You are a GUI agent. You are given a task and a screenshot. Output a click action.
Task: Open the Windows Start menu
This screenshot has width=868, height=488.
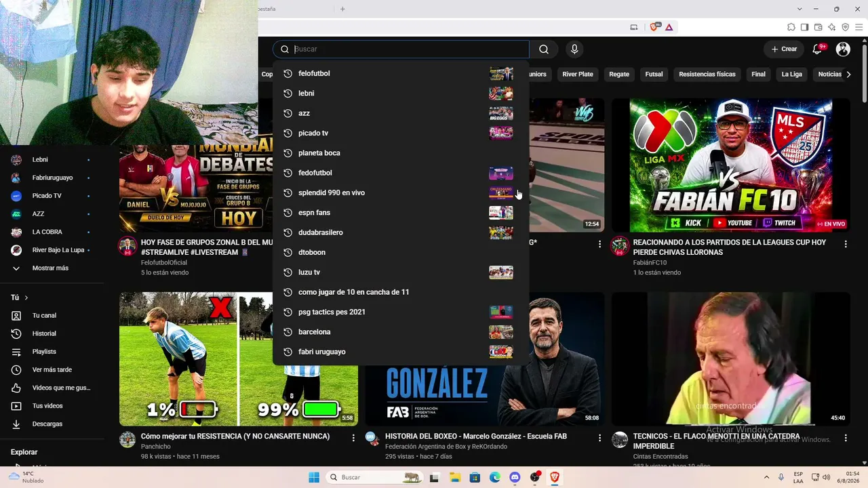[x=314, y=477]
